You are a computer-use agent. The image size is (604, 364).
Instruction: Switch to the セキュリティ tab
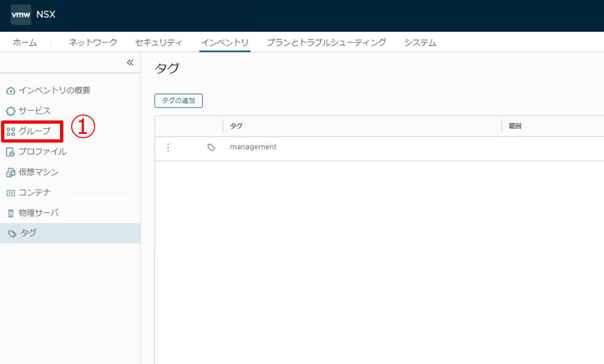[x=159, y=43]
